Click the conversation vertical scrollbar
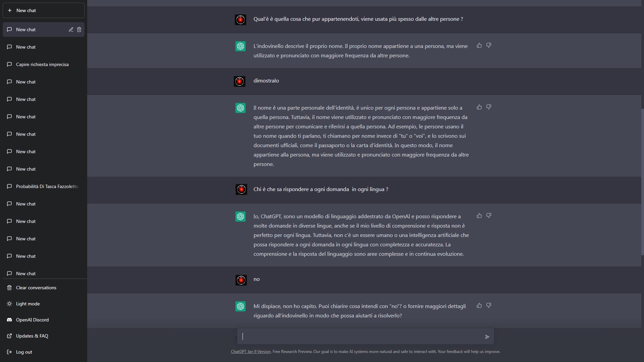 (x=642, y=182)
